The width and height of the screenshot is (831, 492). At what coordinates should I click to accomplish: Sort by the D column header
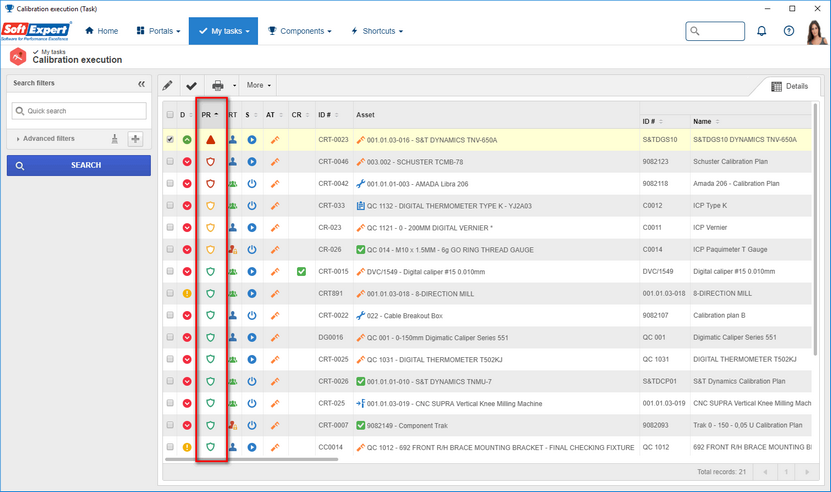point(185,115)
